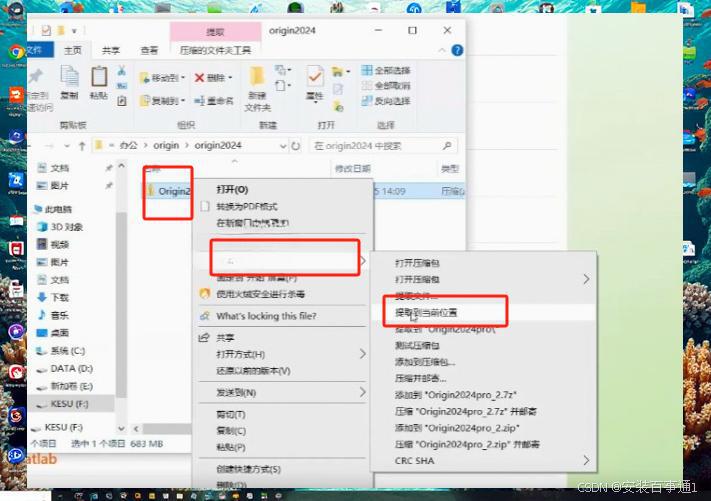Screen dimensions: 711x501
Task: Click the Paste shortcut icon in clipboard group
Action: coord(122,101)
